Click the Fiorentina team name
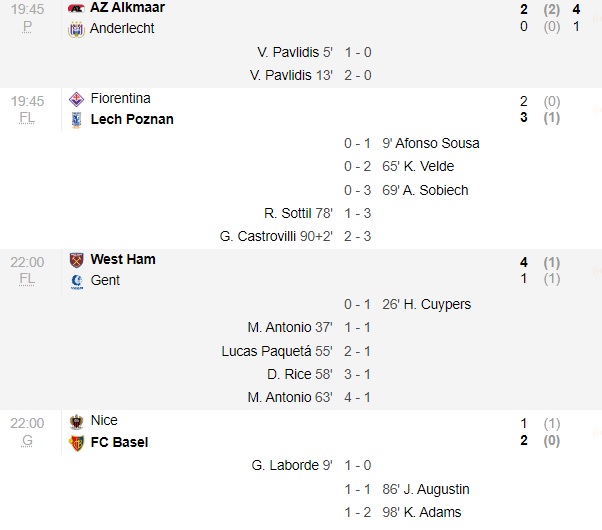 coord(121,99)
